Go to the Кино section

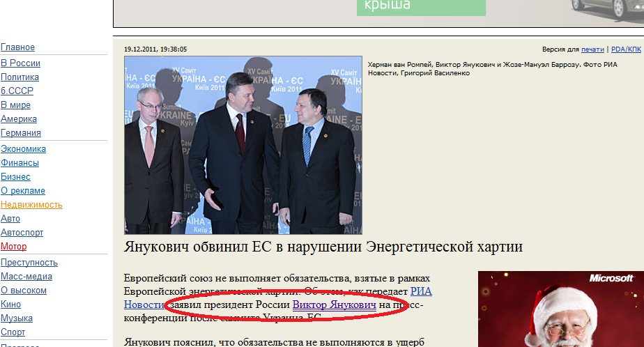click(10, 304)
